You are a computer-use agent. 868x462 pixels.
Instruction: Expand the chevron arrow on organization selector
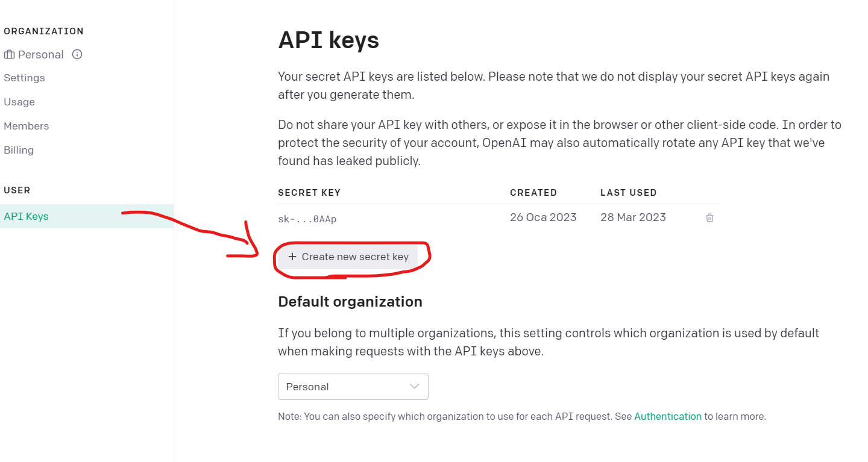click(414, 387)
